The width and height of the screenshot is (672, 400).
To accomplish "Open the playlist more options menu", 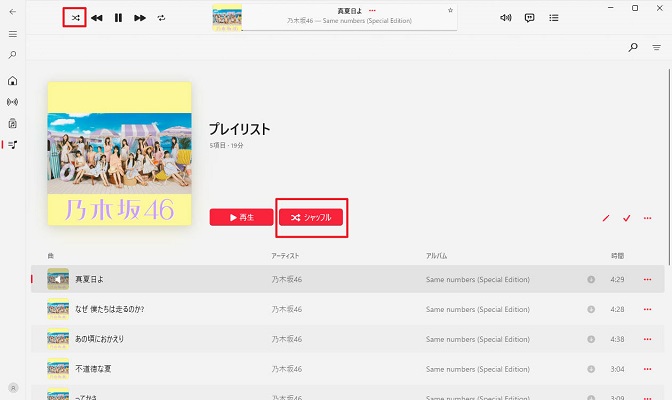I will click(648, 218).
